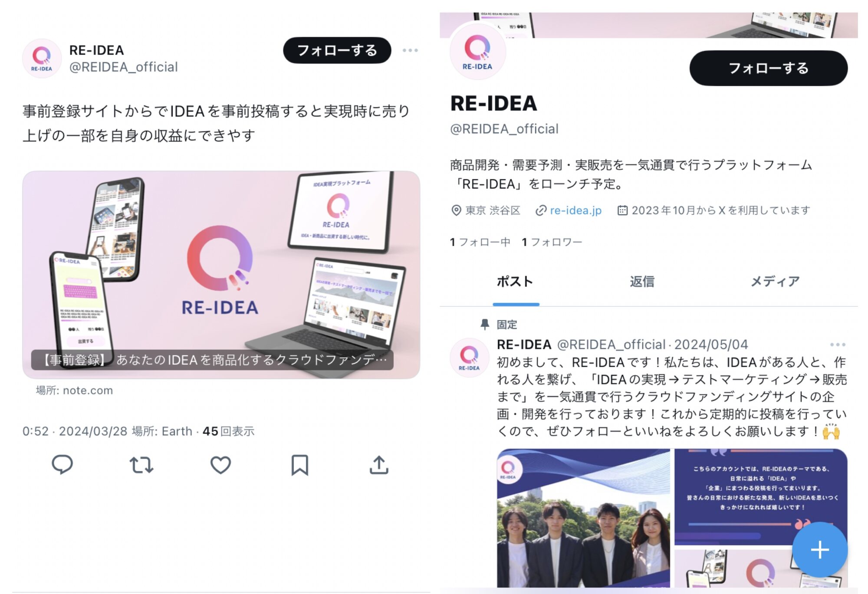The image size is (868, 594).
Task: Like the post with heart icon
Action: pos(220,465)
